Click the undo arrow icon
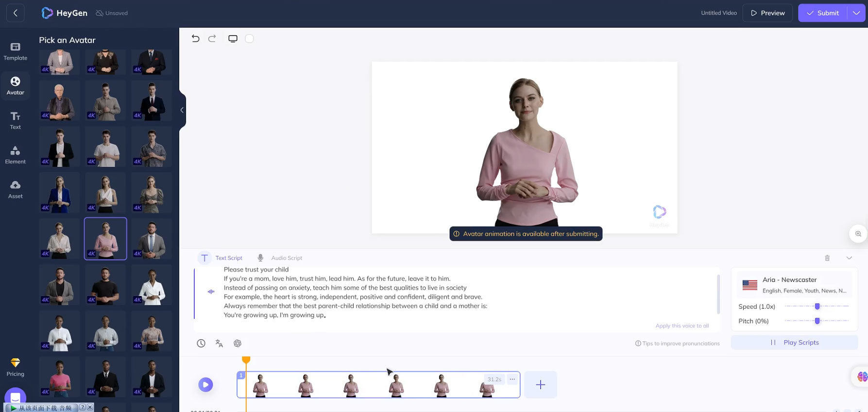 pos(195,39)
